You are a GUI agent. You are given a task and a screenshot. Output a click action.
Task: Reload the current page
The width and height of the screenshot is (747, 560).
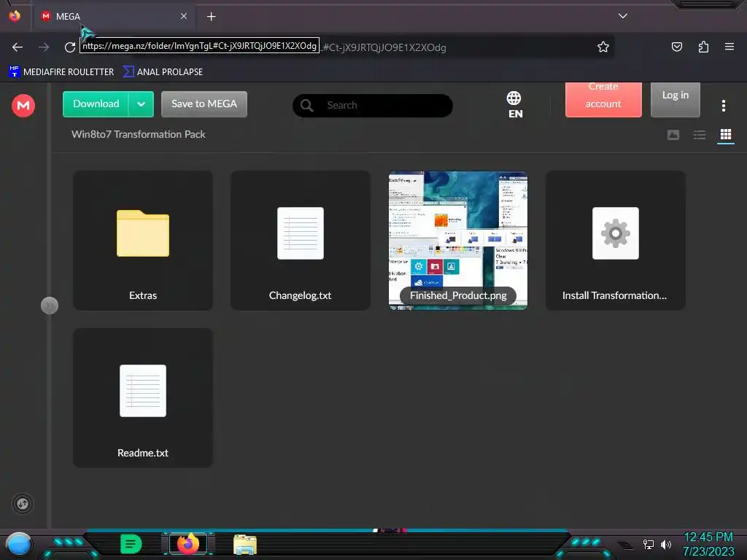pos(70,47)
